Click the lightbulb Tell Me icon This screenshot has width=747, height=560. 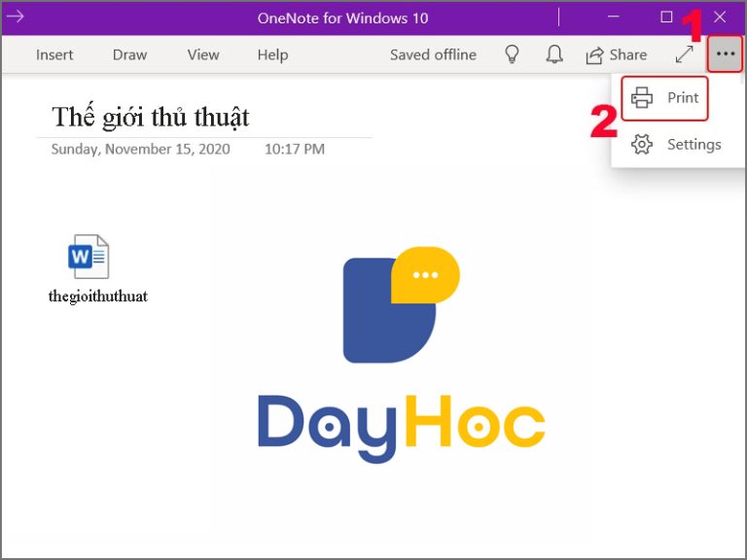(512, 54)
